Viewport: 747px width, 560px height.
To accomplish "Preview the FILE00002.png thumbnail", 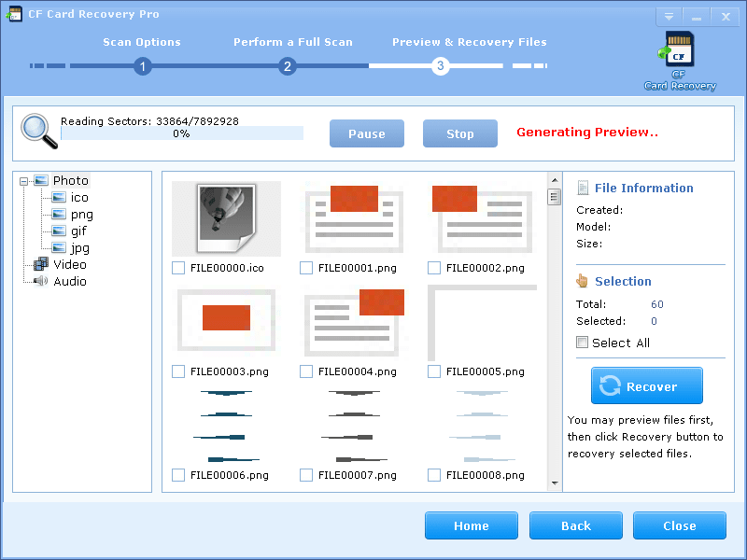I will (482, 218).
